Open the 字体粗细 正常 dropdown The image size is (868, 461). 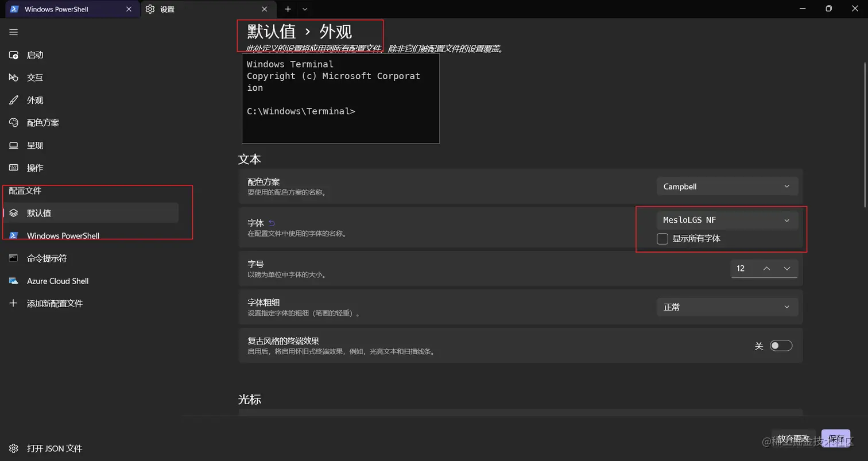[727, 307]
